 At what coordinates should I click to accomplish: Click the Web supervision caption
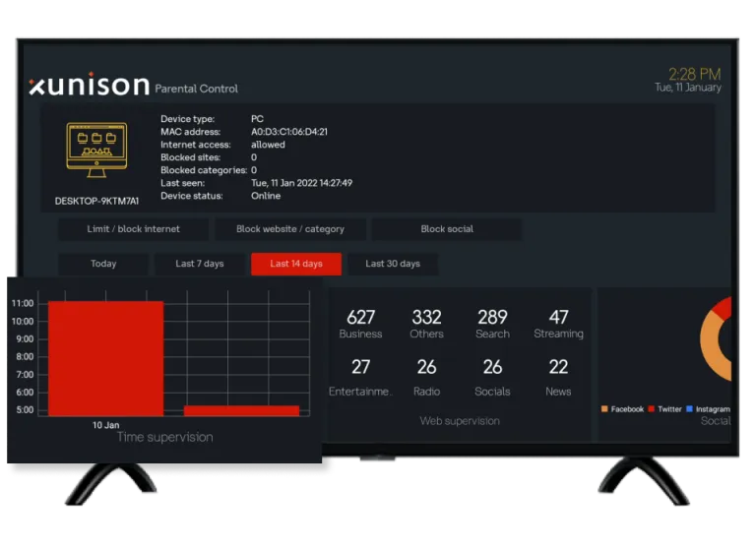coord(460,421)
